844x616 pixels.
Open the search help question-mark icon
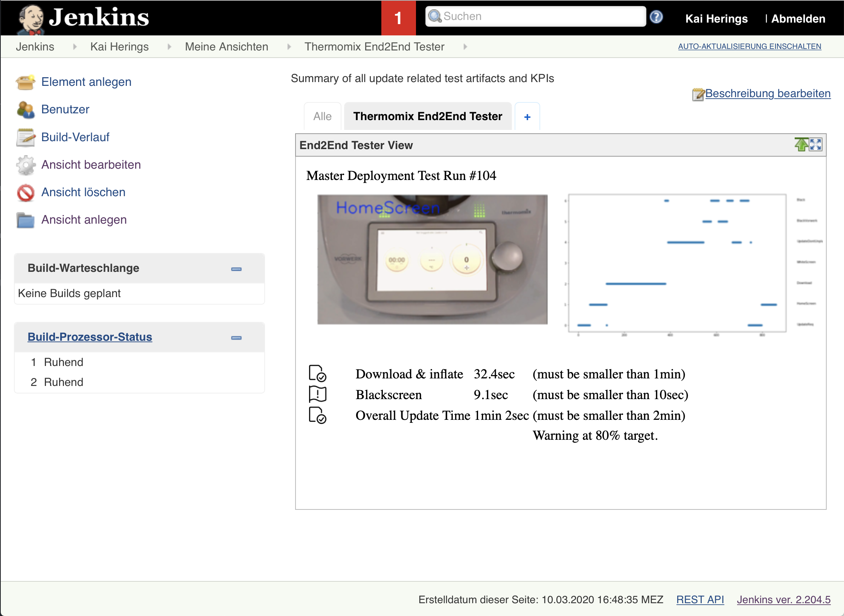[656, 17]
